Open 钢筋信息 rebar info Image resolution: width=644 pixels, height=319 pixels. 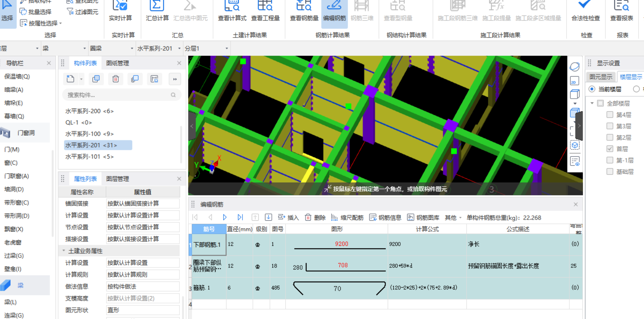pyautogui.click(x=385, y=217)
